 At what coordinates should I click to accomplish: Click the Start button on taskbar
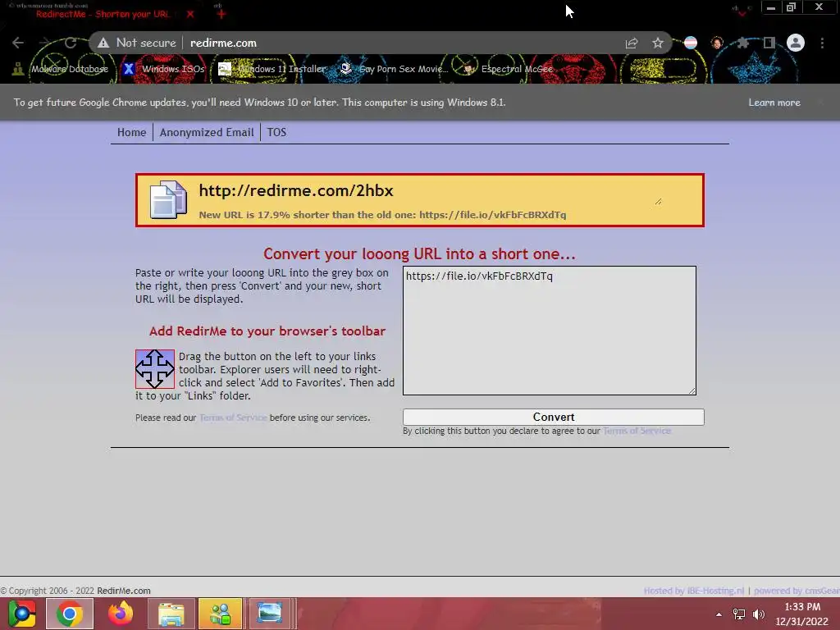(22, 614)
